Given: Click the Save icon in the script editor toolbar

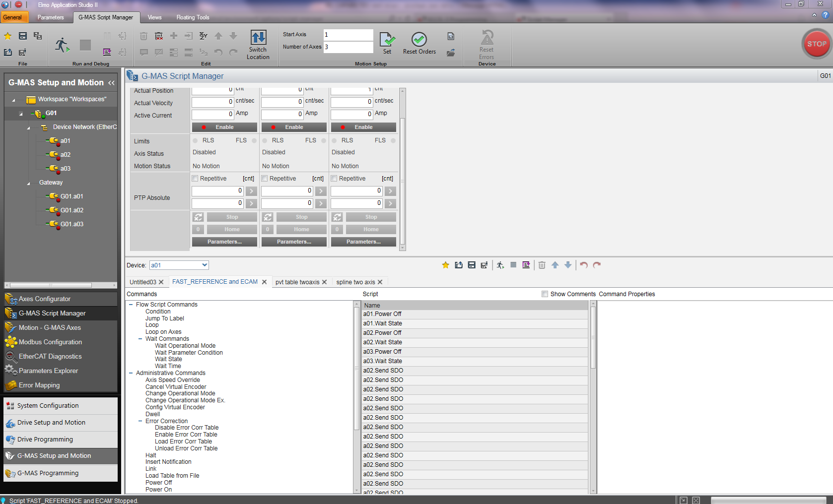Looking at the screenshot, I should point(472,265).
